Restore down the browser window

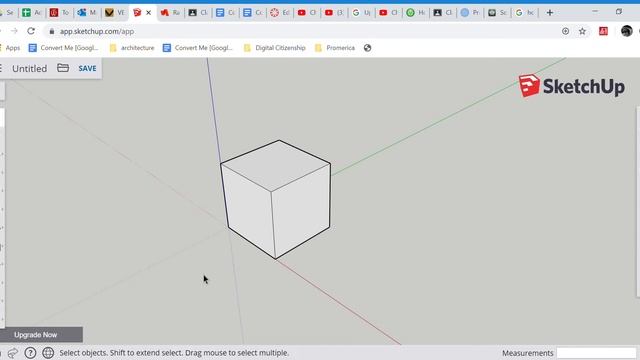coord(619,12)
